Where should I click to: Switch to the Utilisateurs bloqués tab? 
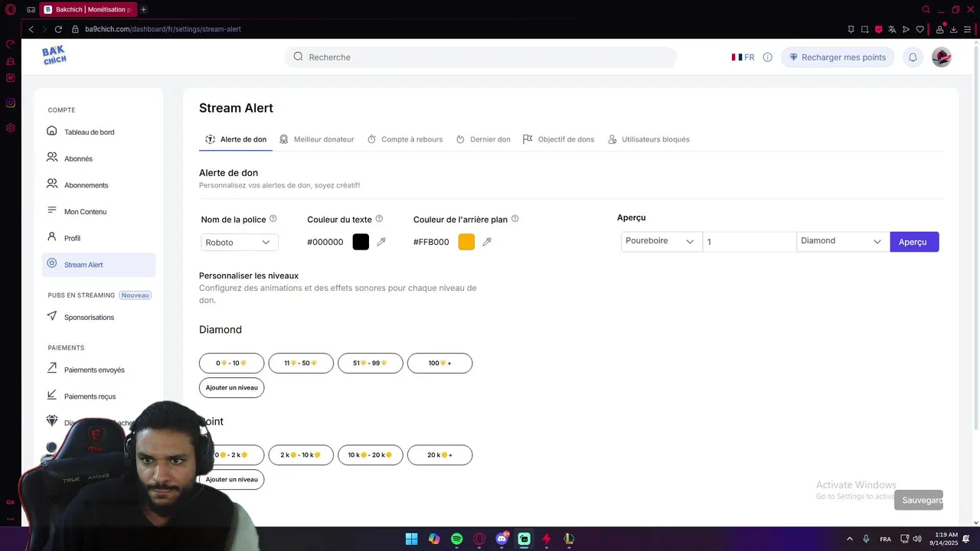point(648,139)
